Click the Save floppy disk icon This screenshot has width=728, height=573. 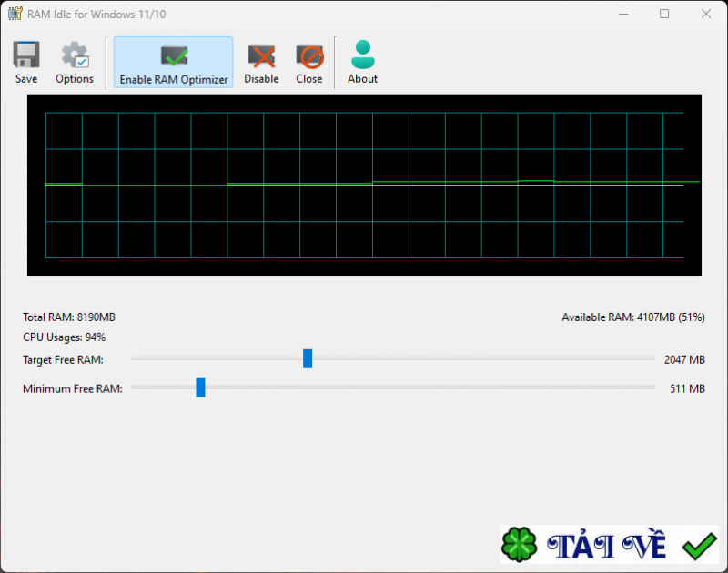[26, 55]
